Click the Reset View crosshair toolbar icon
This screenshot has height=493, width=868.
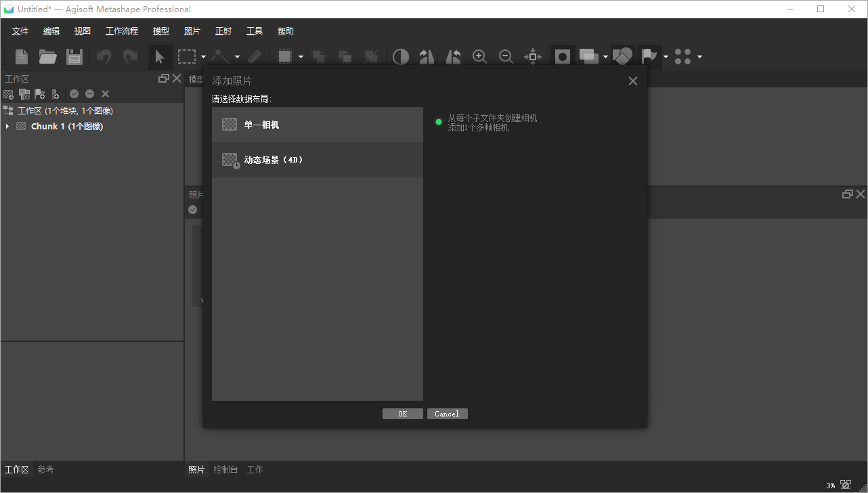coord(533,56)
